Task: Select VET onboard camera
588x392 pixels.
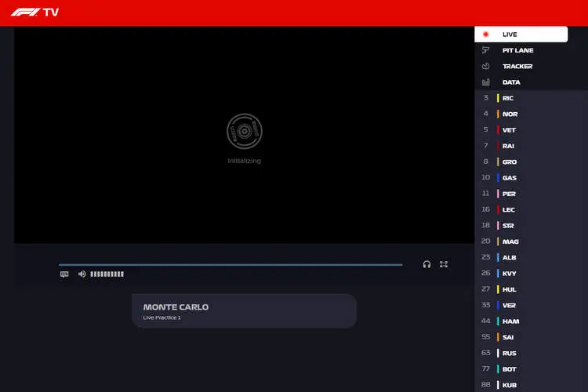Action: [x=531, y=130]
